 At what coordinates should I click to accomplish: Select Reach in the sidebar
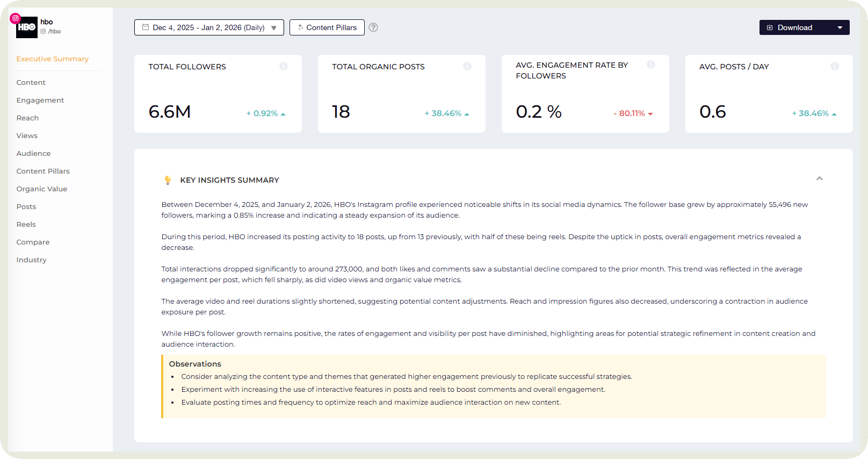tap(27, 118)
